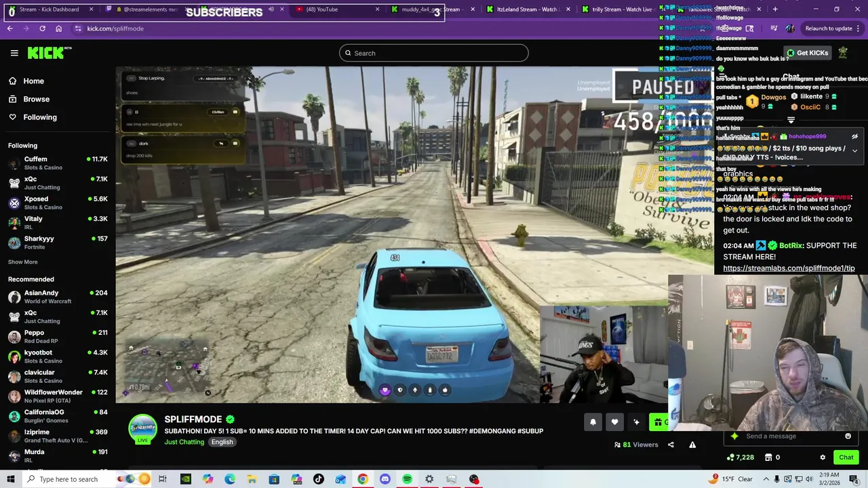
Task: Open Microsoft Edge from the taskbar
Action: (230, 479)
